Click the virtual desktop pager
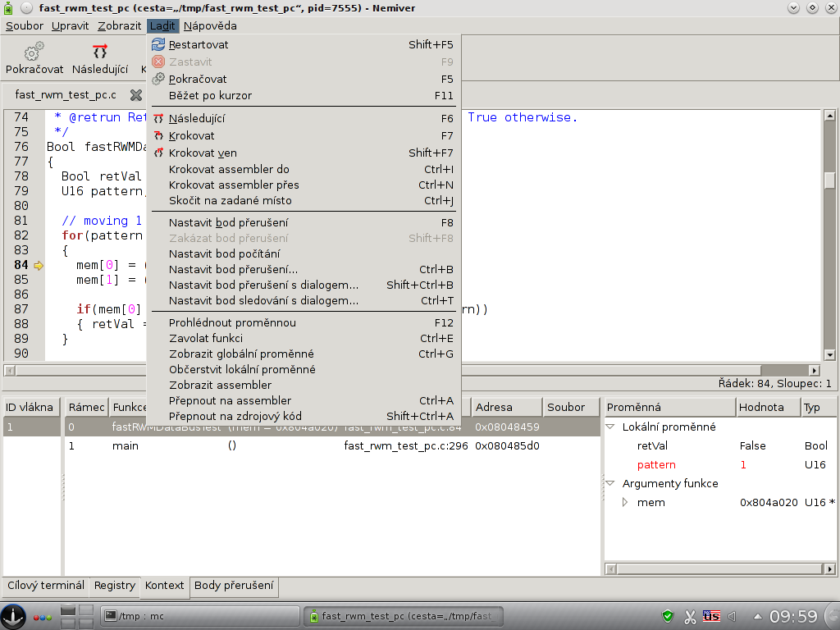Screen dimensions: 840x630 coord(77,616)
